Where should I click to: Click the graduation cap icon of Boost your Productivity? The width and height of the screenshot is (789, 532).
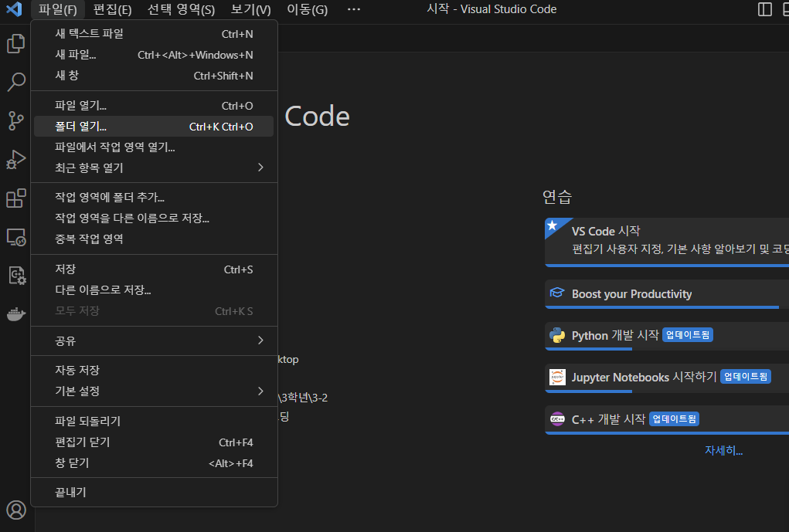click(x=557, y=293)
